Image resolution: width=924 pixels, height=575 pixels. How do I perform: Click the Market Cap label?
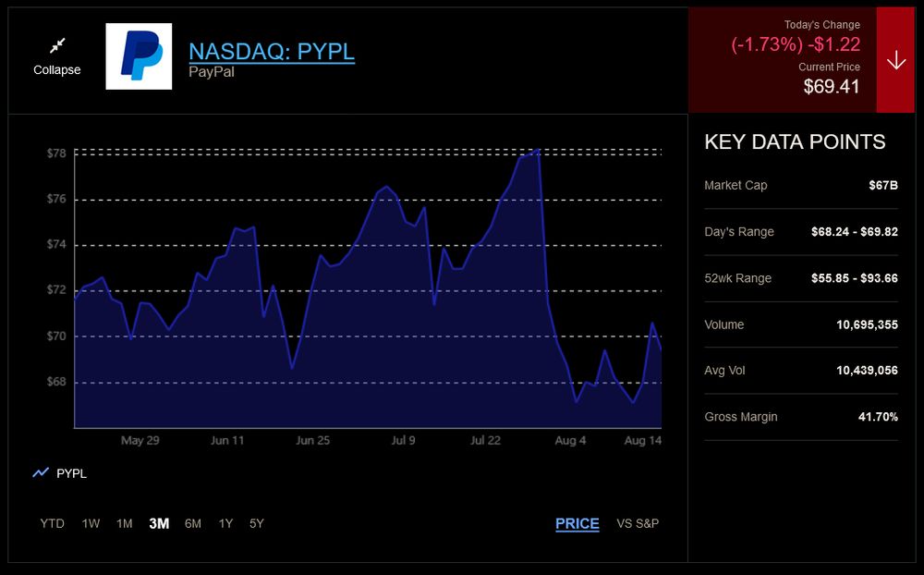coord(736,185)
